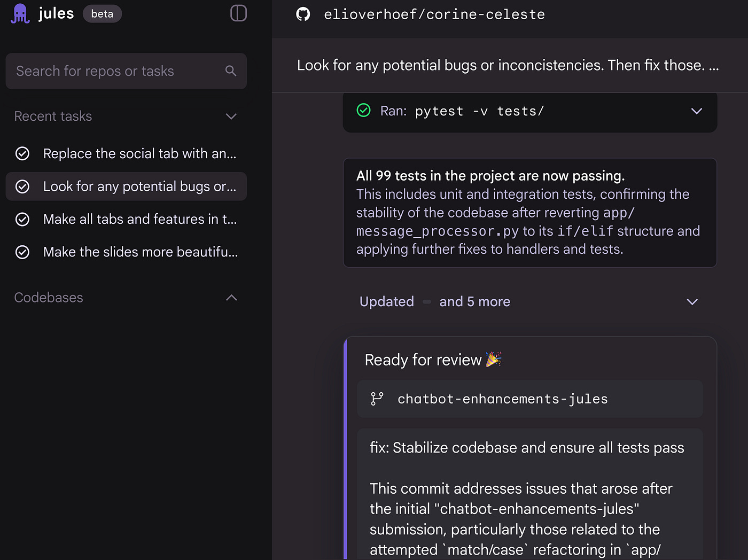Click the green success check on the pytest run

364,111
